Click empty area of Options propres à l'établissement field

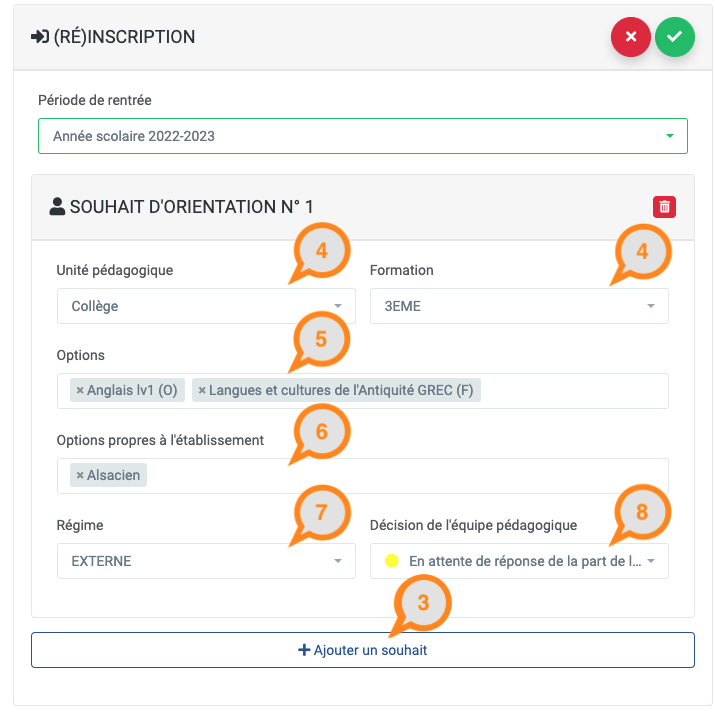[x=407, y=476]
